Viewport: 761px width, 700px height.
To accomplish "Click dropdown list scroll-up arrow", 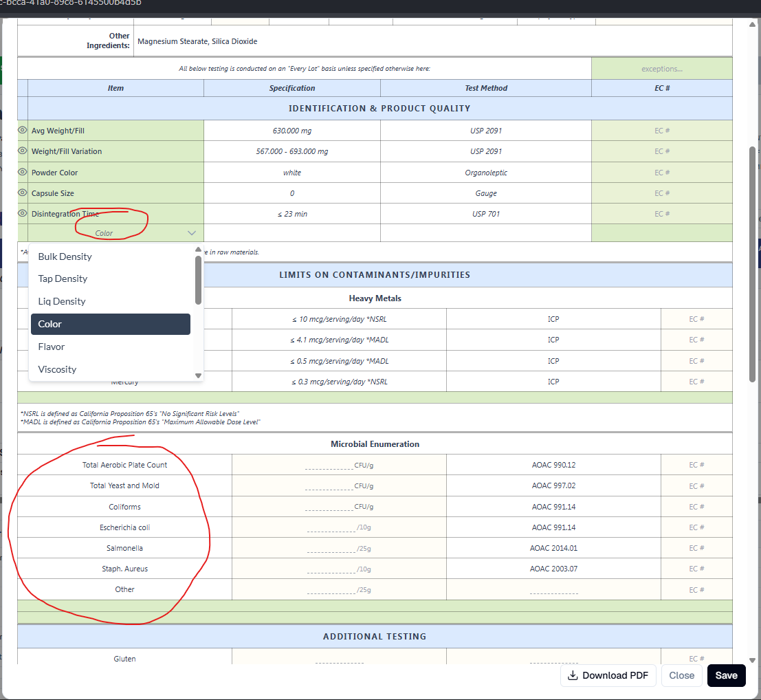I will click(198, 250).
